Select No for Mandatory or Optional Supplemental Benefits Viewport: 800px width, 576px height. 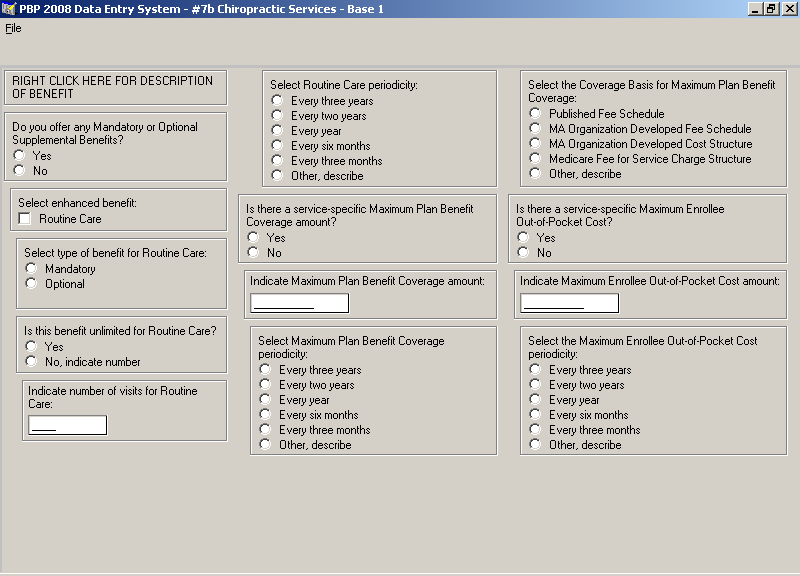tap(19, 170)
